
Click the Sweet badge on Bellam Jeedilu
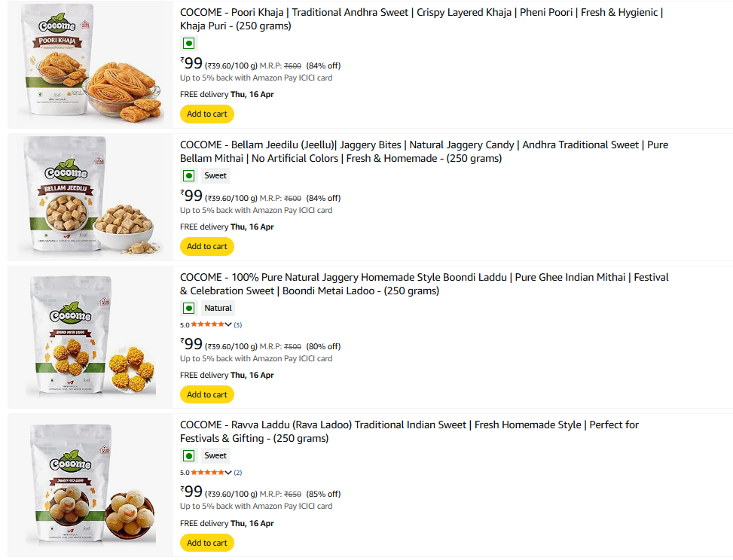pyautogui.click(x=215, y=175)
